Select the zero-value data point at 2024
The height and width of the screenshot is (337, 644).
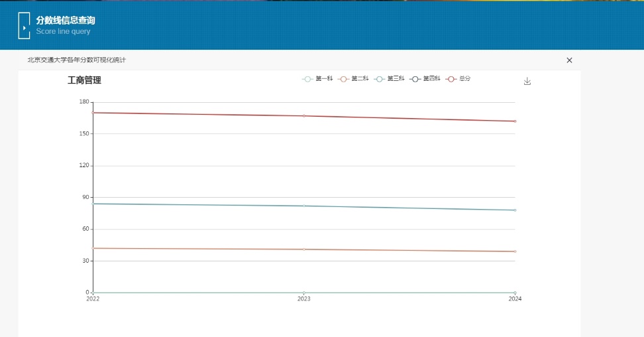pos(515,293)
